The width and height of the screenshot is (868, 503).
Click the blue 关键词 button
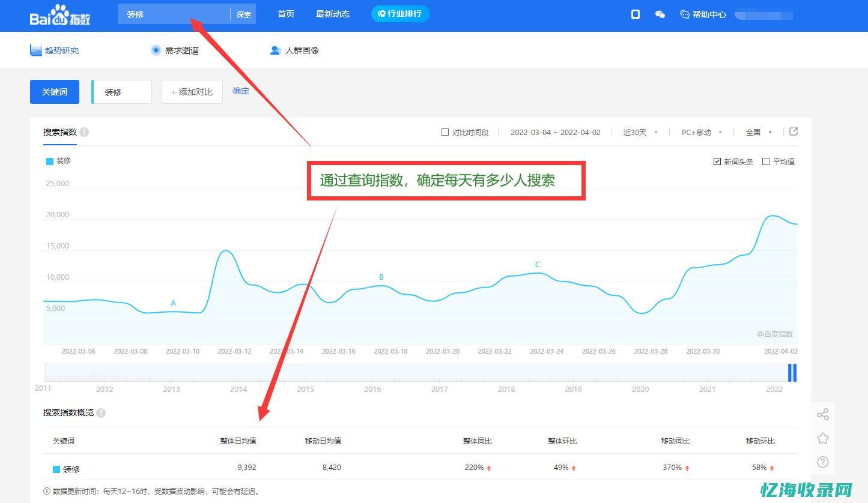[55, 92]
